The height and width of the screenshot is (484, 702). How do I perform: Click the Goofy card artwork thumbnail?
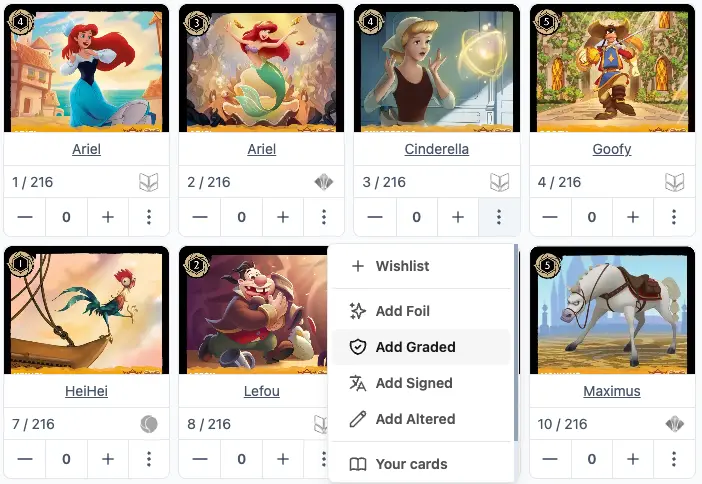(x=612, y=69)
